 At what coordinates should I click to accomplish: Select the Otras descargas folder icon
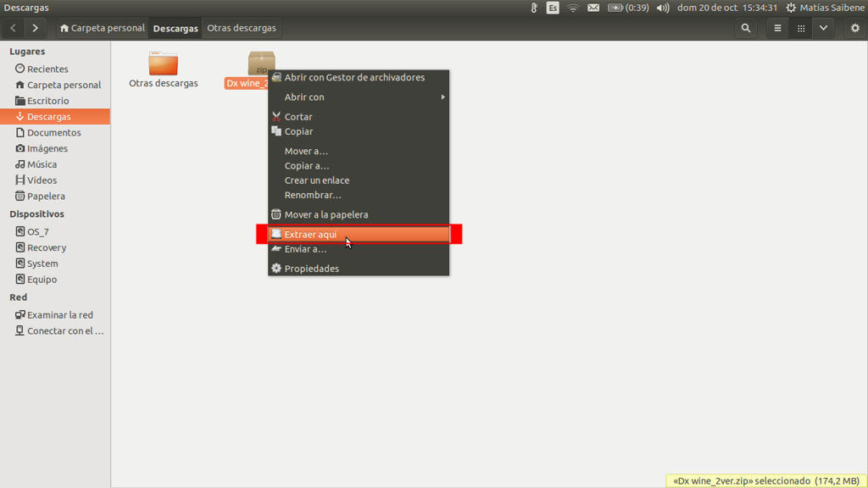click(164, 64)
